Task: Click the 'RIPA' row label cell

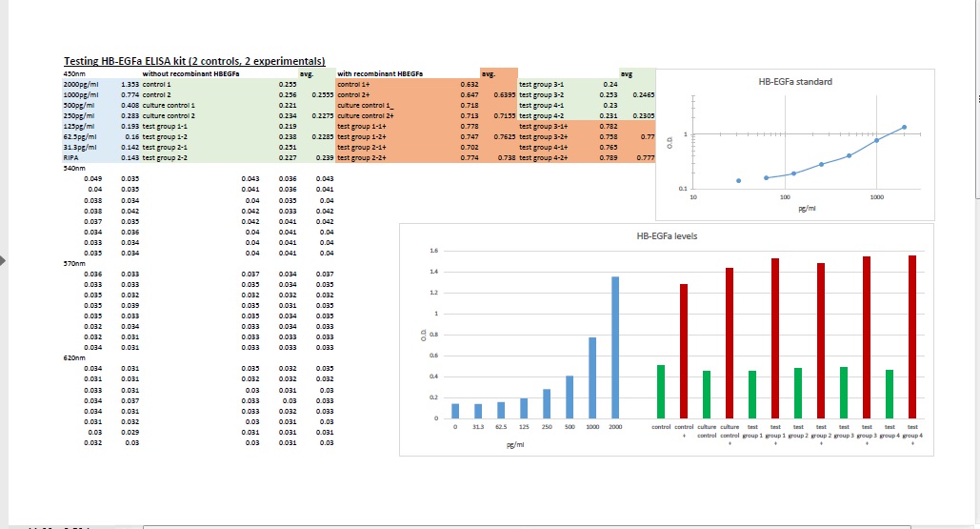Action: pos(70,158)
